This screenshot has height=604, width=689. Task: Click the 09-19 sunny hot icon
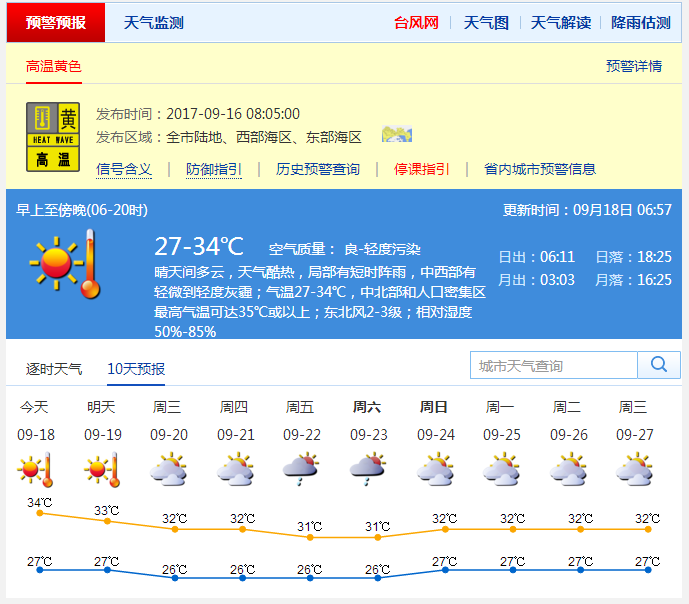[x=102, y=470]
